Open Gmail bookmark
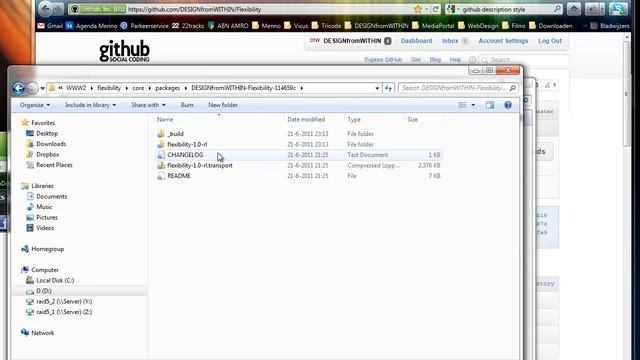Image resolution: width=640 pixels, height=360 pixels. click(x=50, y=26)
